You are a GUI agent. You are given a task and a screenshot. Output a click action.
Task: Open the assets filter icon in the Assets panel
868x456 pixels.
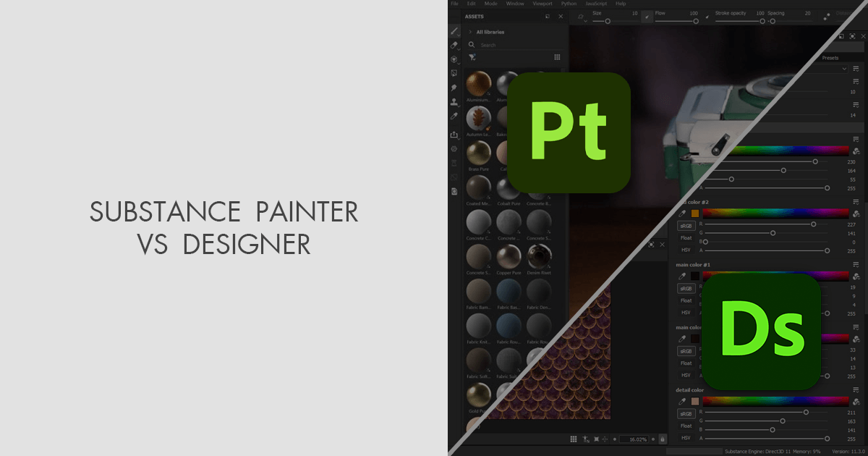(x=472, y=57)
